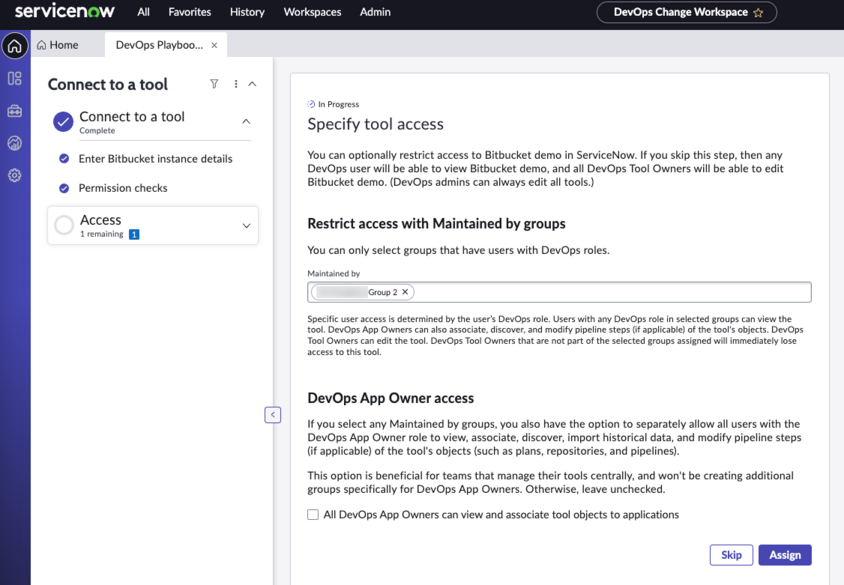The image size is (844, 585).
Task: Click the ServiceNow logo
Action: tap(64, 11)
